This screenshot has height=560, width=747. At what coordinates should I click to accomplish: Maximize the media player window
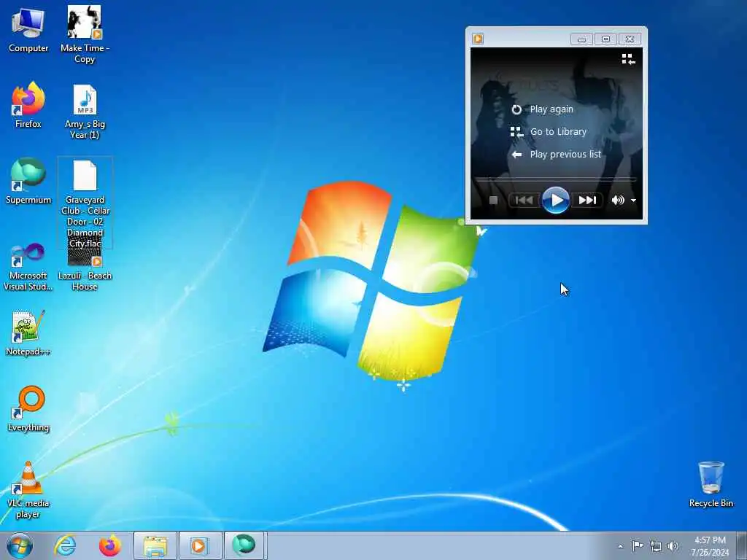(x=605, y=39)
